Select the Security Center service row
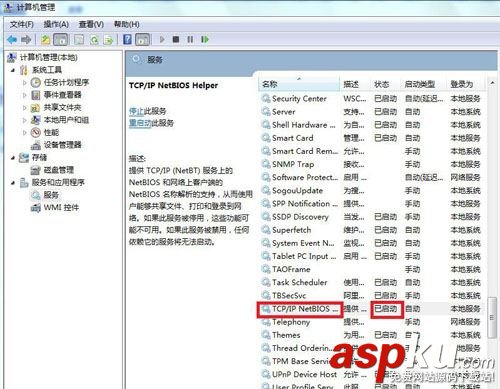The height and width of the screenshot is (389, 500). click(371, 99)
